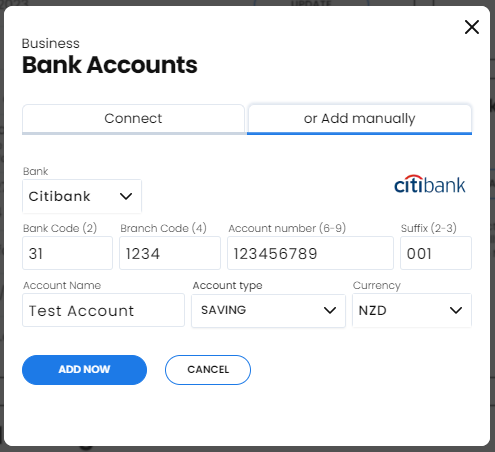Expand the Bank dropdown chevron
495x452 pixels.
click(x=126, y=196)
